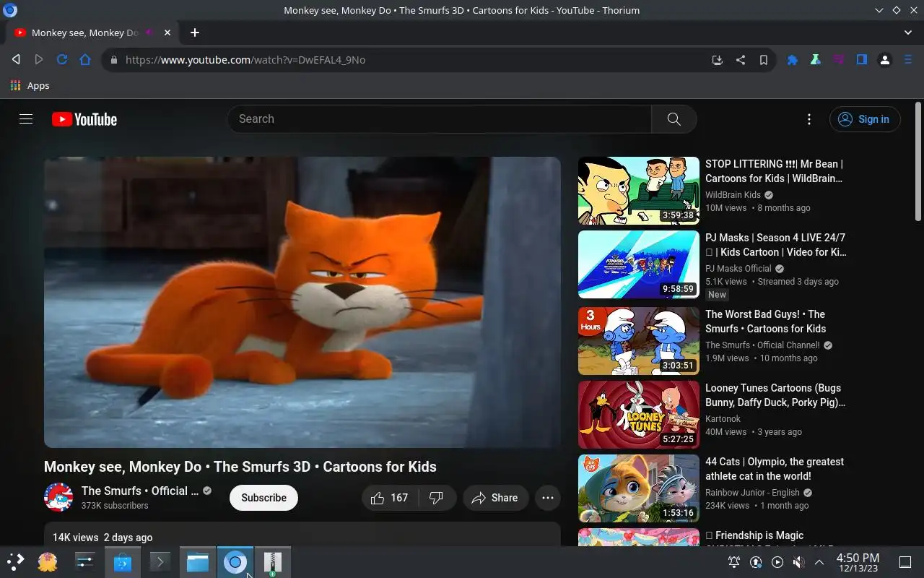Image resolution: width=924 pixels, height=578 pixels.
Task: Open the file manager taskbar icon
Action: [197, 562]
